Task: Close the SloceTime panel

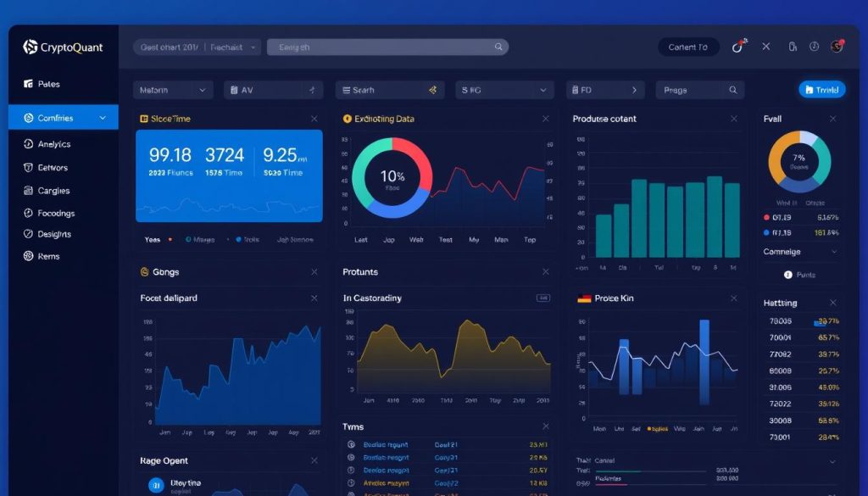Action: [x=314, y=119]
